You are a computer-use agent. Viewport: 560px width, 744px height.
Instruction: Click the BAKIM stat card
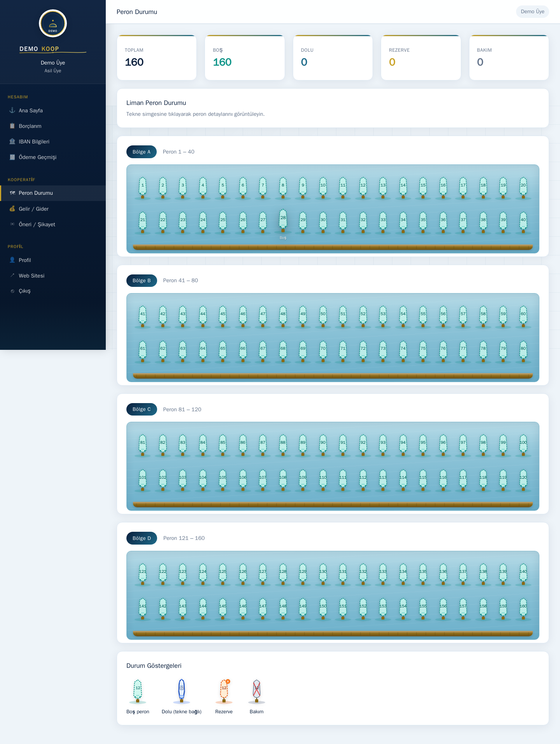tap(509, 58)
